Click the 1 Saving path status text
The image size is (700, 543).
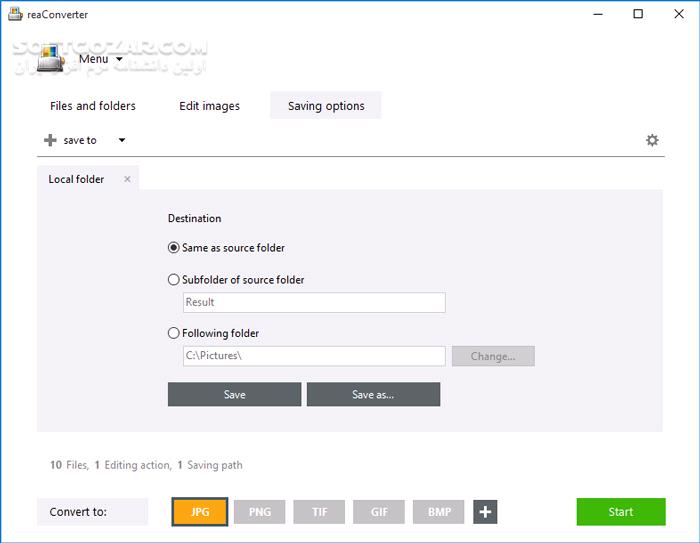[x=210, y=465]
